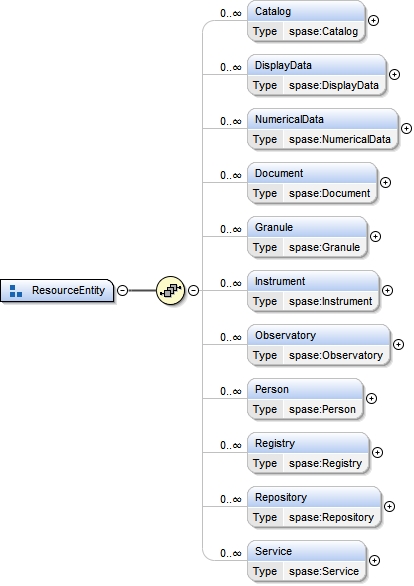Expand the Granule element
Viewport: 414px width, 586px height.
375,237
